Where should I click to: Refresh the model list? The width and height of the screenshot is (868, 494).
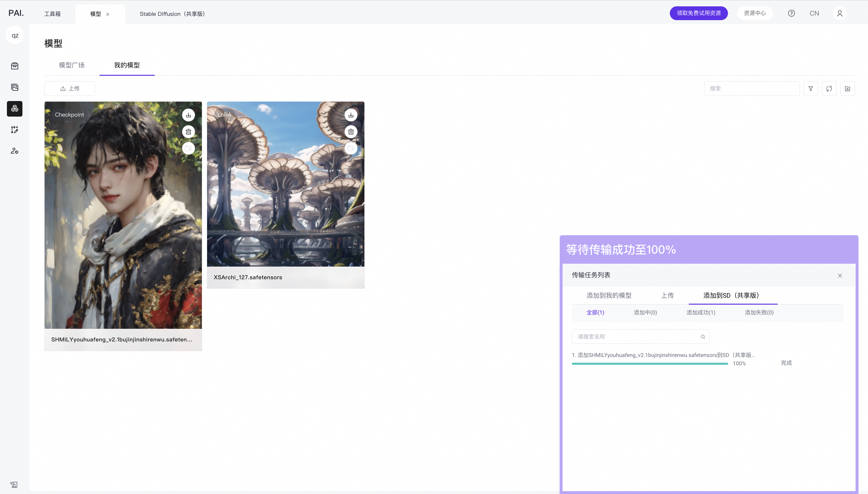pyautogui.click(x=829, y=89)
